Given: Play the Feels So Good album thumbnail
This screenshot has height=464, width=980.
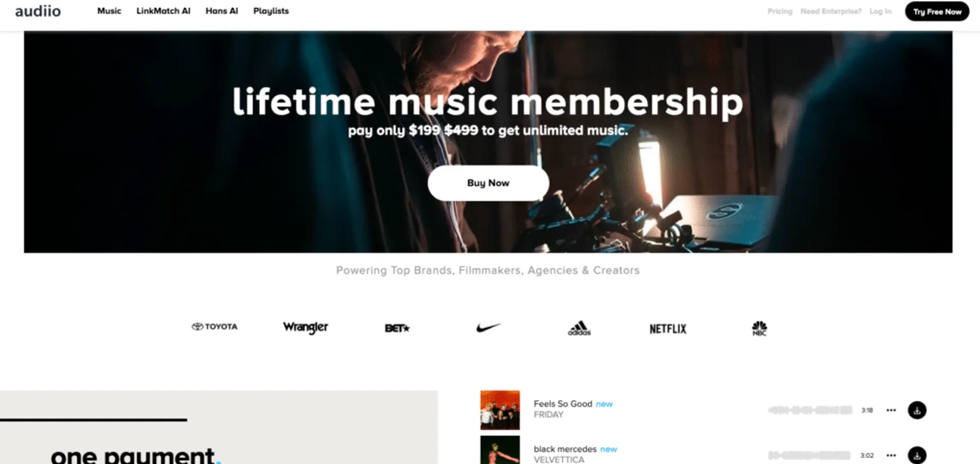Looking at the screenshot, I should 500,410.
